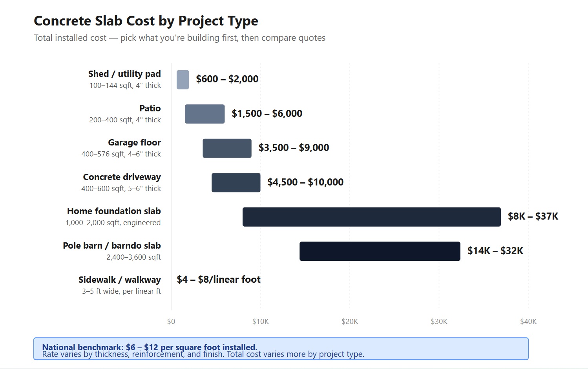Select the Garage floor bar
Screen dimensions: 588x369
click(x=227, y=148)
